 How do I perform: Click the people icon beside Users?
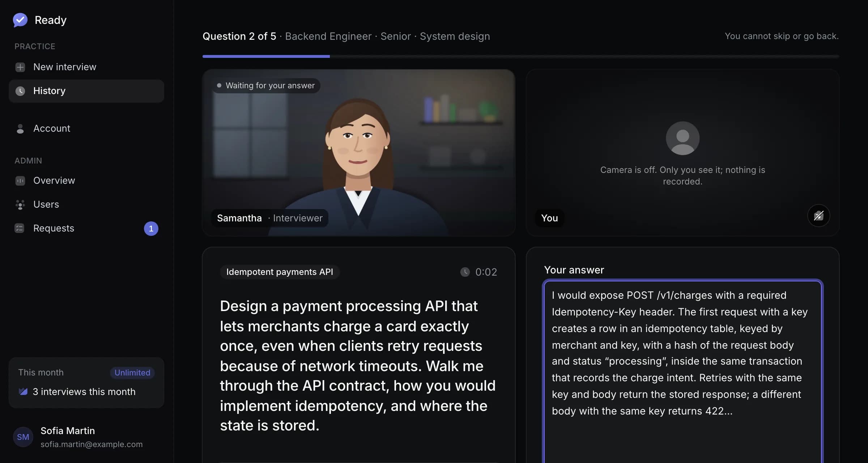pos(20,205)
